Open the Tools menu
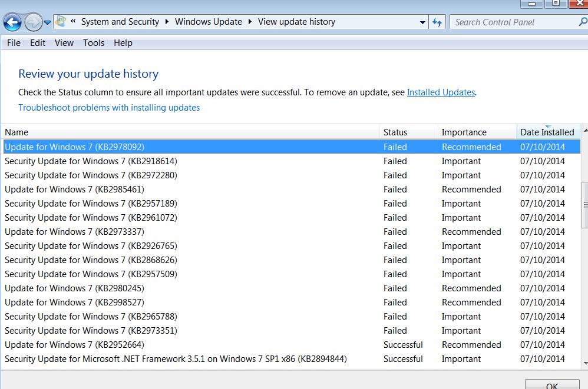The height and width of the screenshot is (389, 588). 94,43
